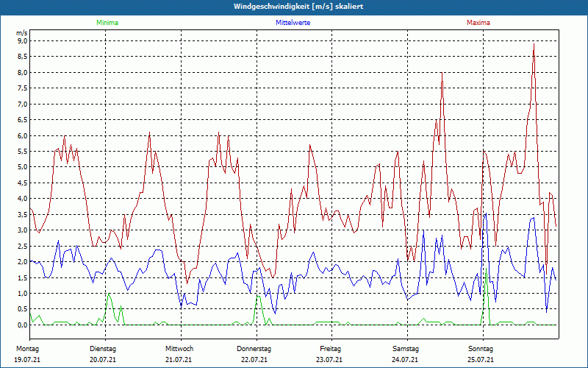
Task: Click the y-axis value '0,0'
Action: pos(23,325)
